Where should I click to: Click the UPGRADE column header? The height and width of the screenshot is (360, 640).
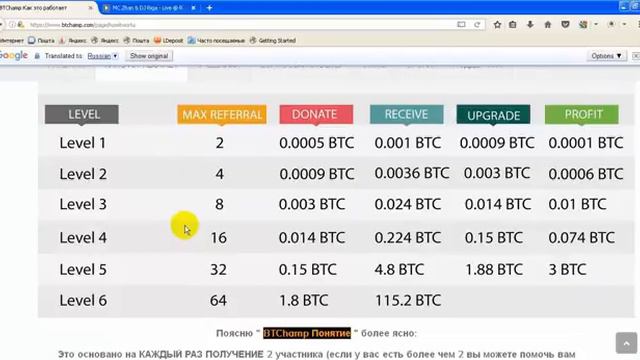[x=493, y=115]
